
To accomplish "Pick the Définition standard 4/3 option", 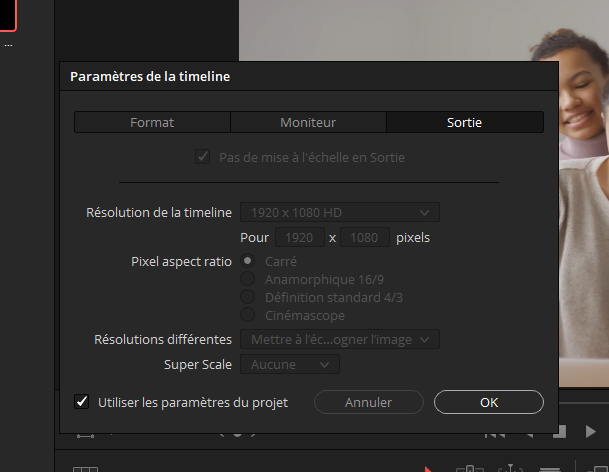I will (x=247, y=297).
